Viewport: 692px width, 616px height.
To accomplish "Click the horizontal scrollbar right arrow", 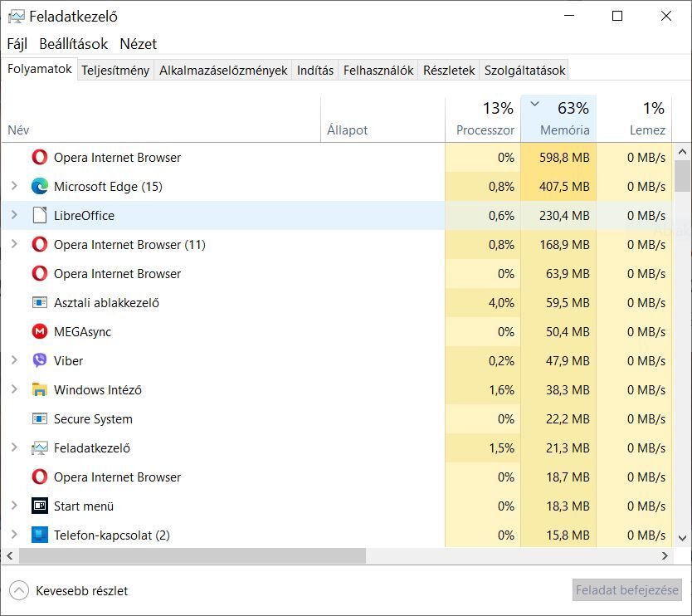I will pos(665,556).
